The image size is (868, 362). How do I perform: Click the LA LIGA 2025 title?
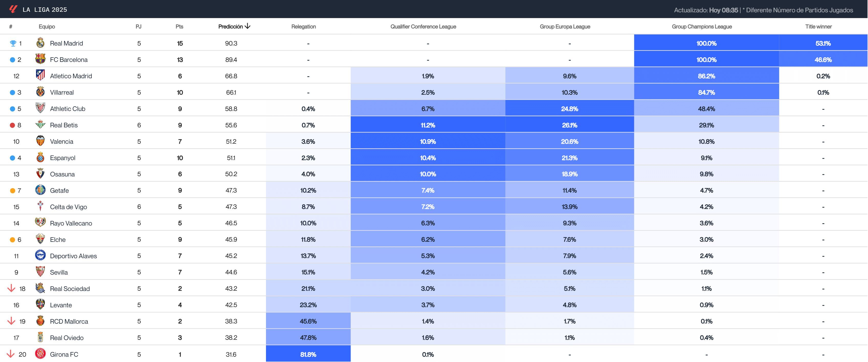pos(44,9)
